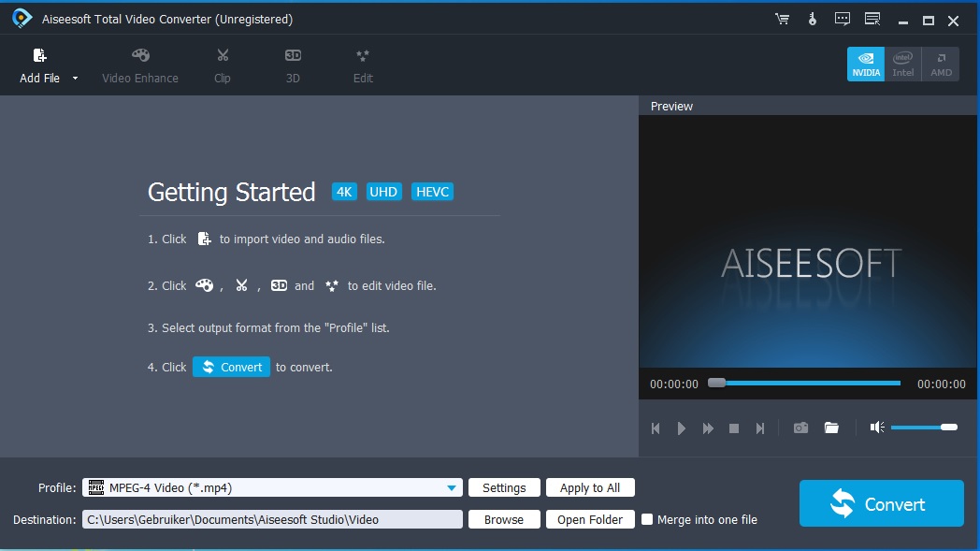The image size is (980, 551).
Task: Toggle Merge into one file checkbox
Action: [x=647, y=519]
